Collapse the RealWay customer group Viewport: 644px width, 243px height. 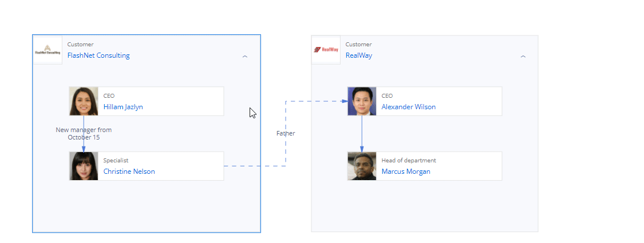click(523, 57)
